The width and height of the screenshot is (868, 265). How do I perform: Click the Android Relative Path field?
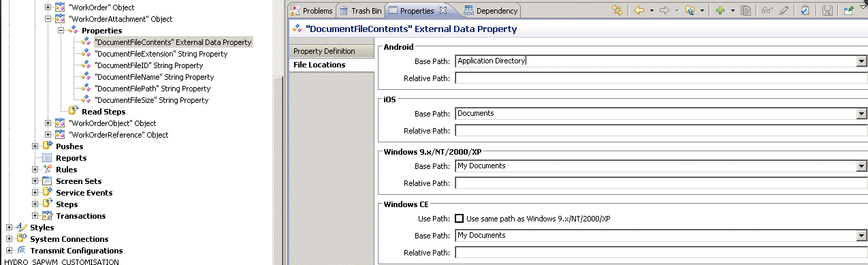tap(660, 78)
